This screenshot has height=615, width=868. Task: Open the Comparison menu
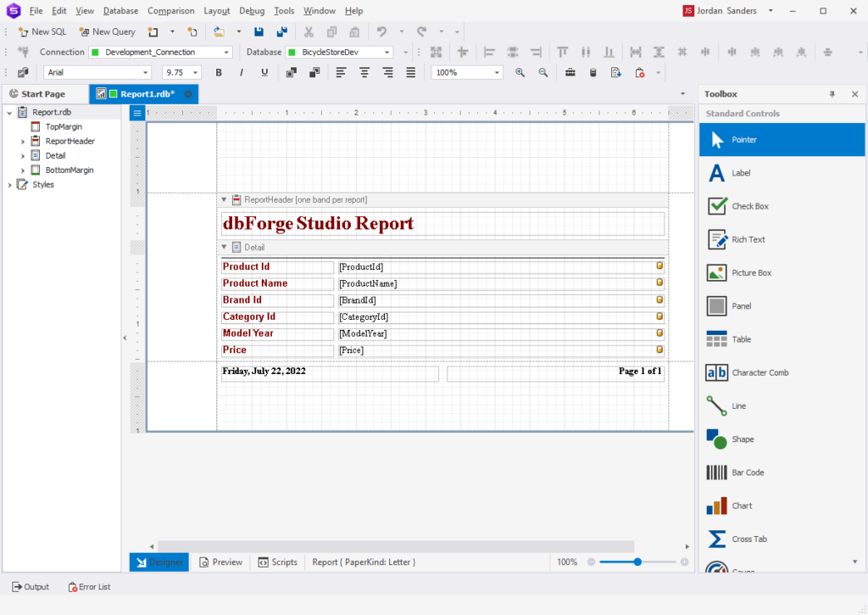coord(170,10)
